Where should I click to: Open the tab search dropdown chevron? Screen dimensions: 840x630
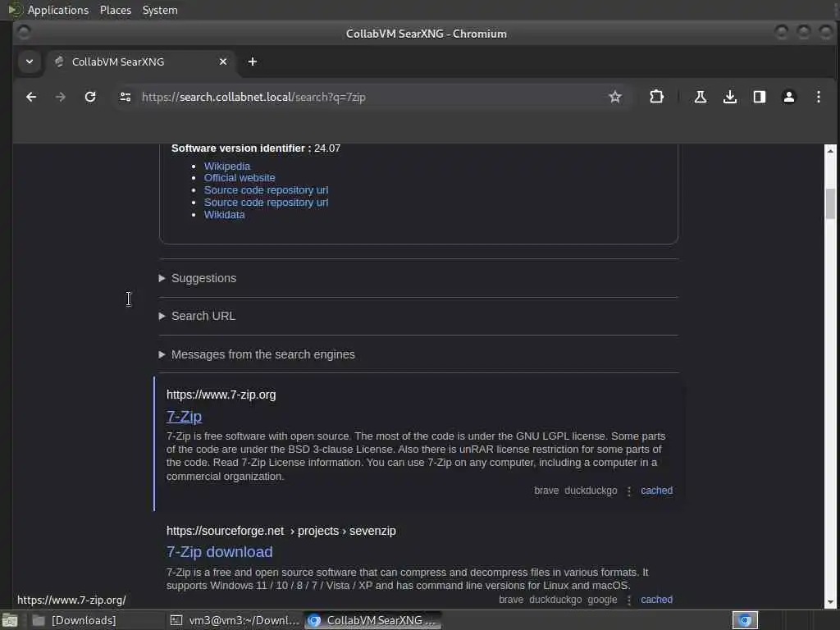tap(30, 62)
